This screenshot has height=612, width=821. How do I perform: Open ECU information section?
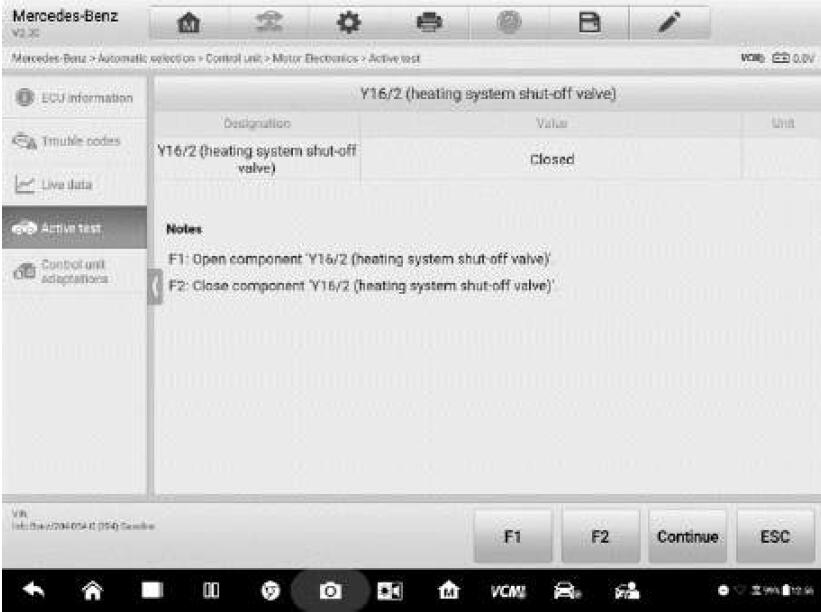pyautogui.click(x=74, y=97)
